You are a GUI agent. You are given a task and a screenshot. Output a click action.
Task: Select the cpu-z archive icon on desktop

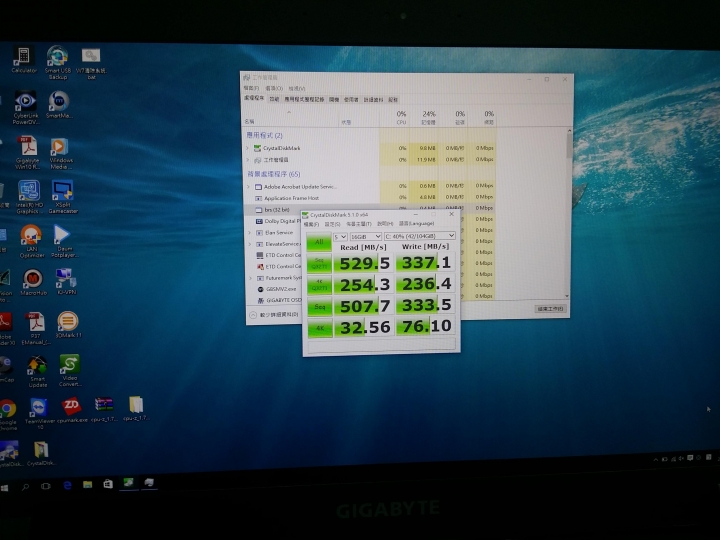click(104, 409)
